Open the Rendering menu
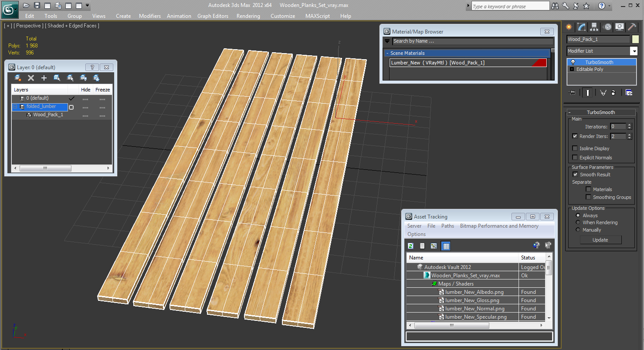Viewport: 644px width, 350px height. pos(248,16)
